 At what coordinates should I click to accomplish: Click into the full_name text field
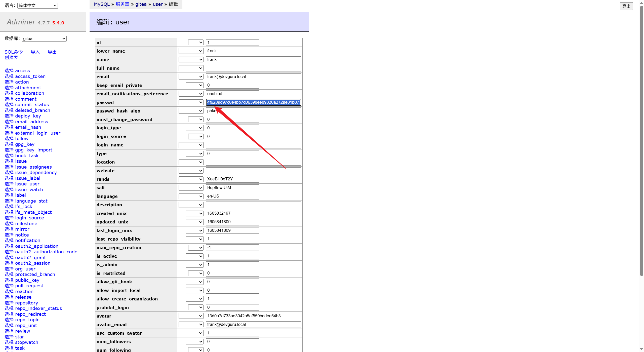[x=253, y=68]
